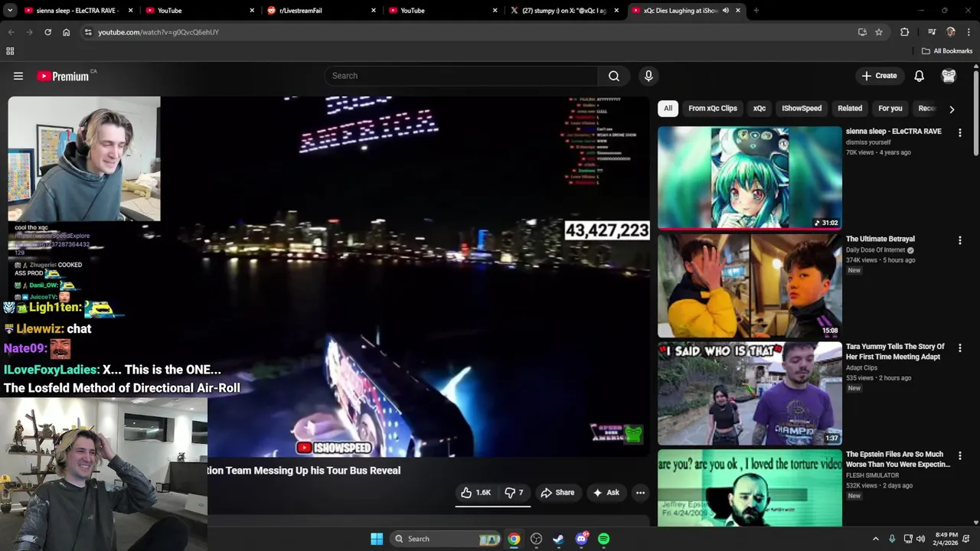Open the Chrome tab search dropdown
This screenshot has width=980, height=551.
click(10, 11)
